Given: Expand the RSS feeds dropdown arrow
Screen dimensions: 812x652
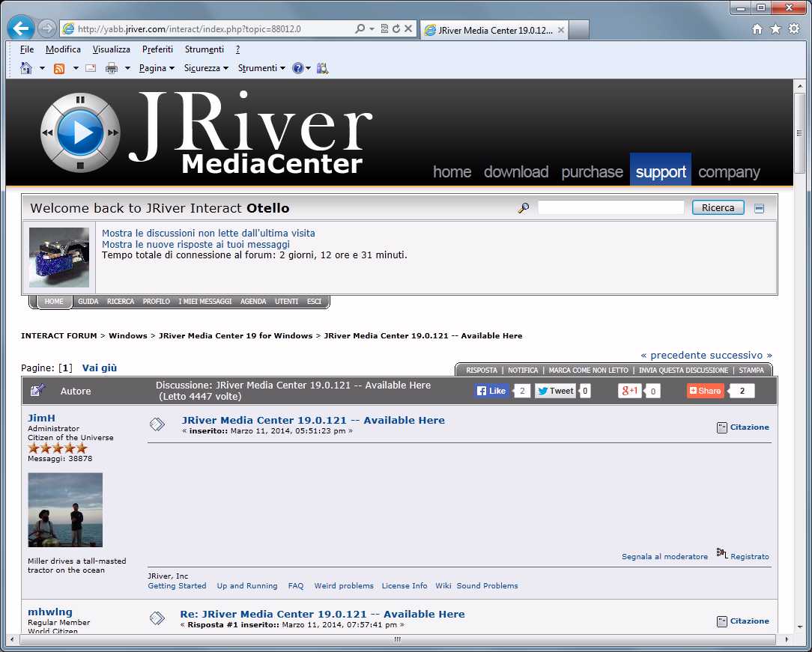Looking at the screenshot, I should click(76, 68).
